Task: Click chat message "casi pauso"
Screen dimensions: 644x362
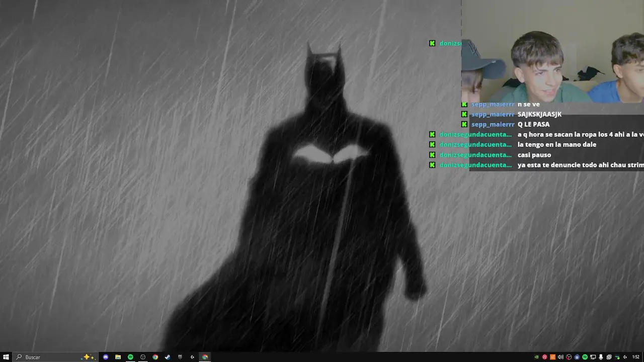Action: coord(534,155)
